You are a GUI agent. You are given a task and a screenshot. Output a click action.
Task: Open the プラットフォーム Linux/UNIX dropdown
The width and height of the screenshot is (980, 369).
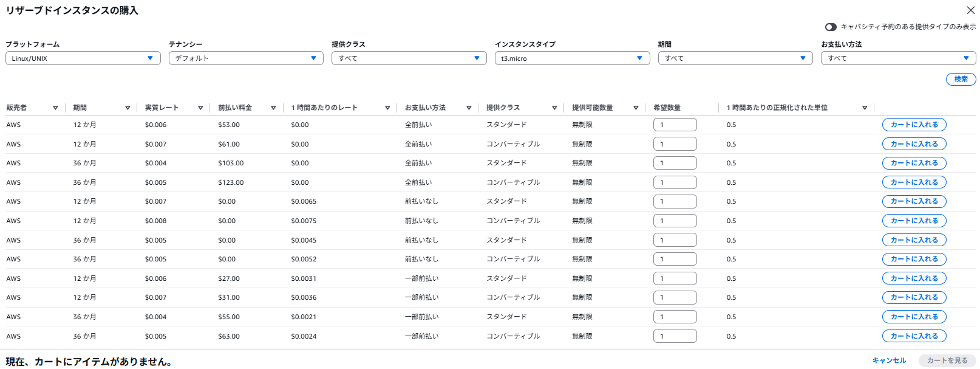click(83, 58)
